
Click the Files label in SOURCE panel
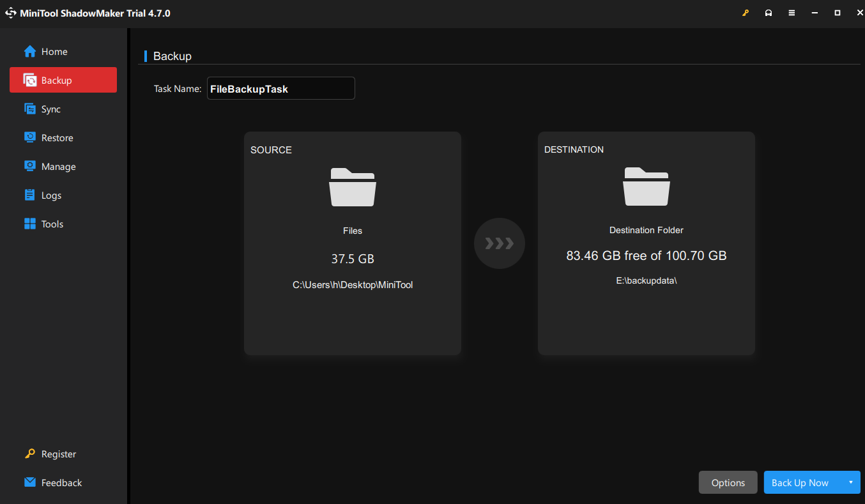[x=353, y=231]
